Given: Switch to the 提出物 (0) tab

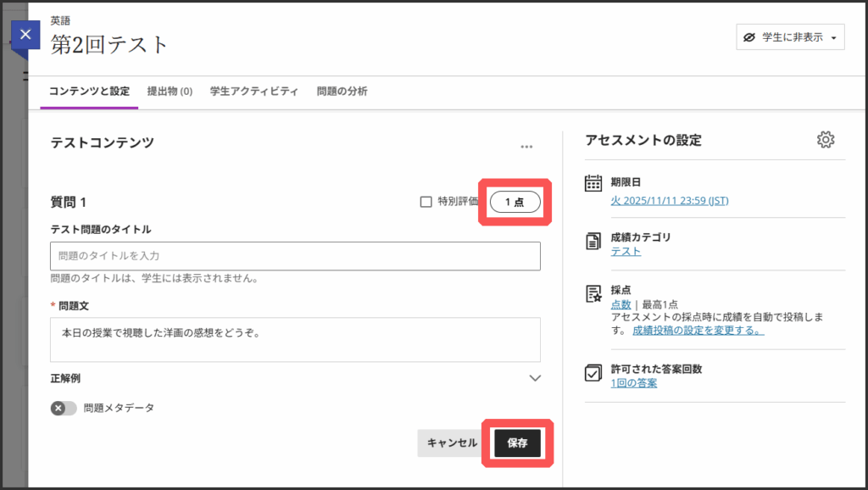Looking at the screenshot, I should [x=170, y=92].
